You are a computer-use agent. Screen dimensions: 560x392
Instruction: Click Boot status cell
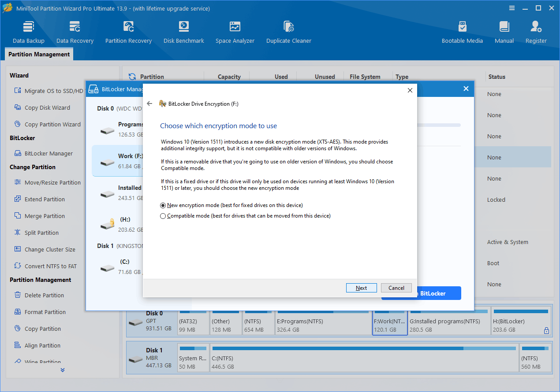click(493, 263)
